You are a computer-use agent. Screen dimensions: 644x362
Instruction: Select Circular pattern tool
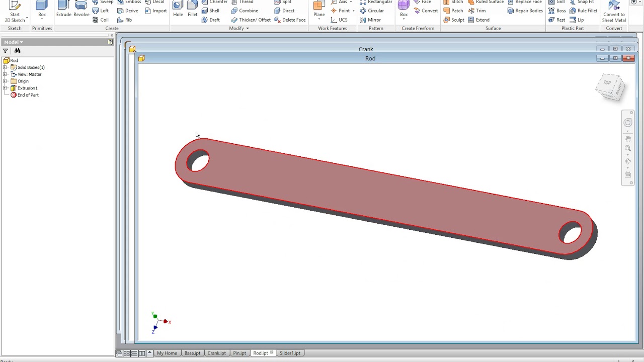pyautogui.click(x=372, y=11)
